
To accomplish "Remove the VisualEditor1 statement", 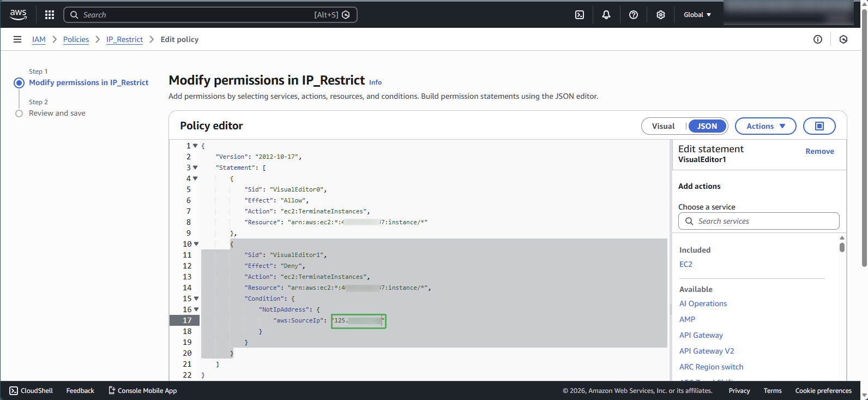I will coord(819,151).
